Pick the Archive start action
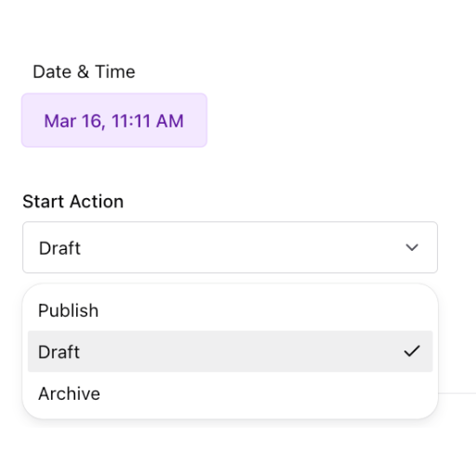 coord(230,393)
